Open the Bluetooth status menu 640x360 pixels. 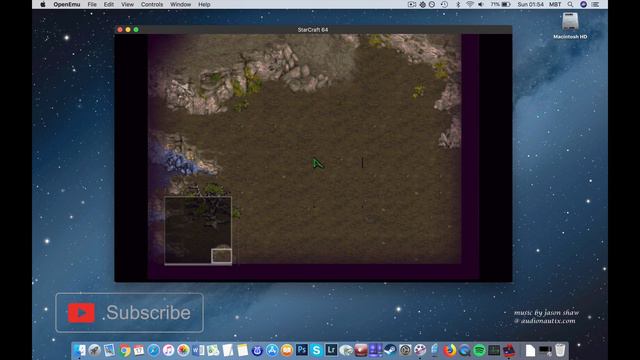[x=458, y=4]
